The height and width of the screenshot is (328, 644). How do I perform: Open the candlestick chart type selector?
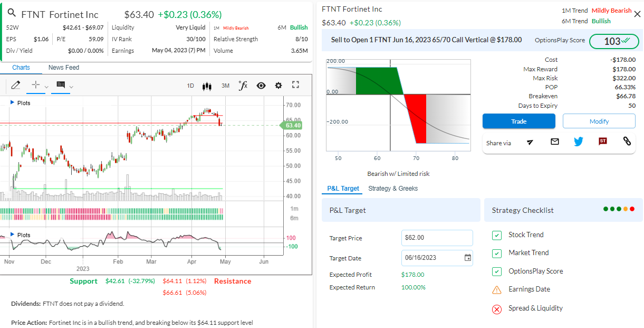pyautogui.click(x=207, y=86)
